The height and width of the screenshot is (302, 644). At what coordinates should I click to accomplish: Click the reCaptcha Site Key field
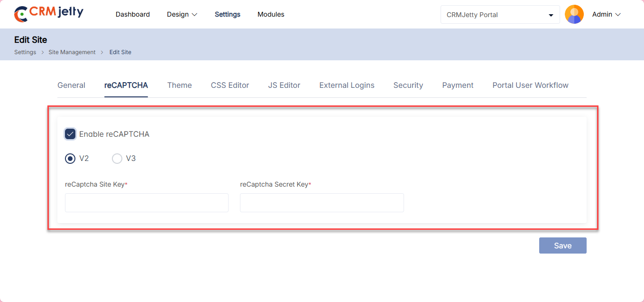click(147, 203)
